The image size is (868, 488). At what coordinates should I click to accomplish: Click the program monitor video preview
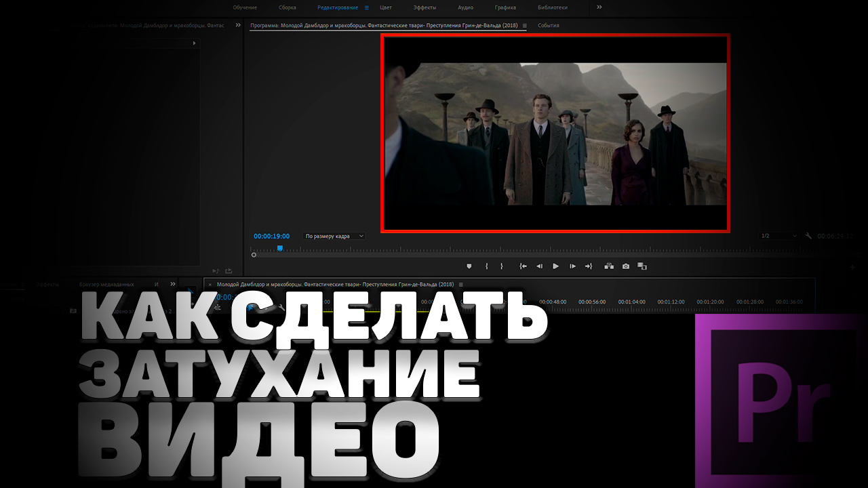click(x=555, y=134)
